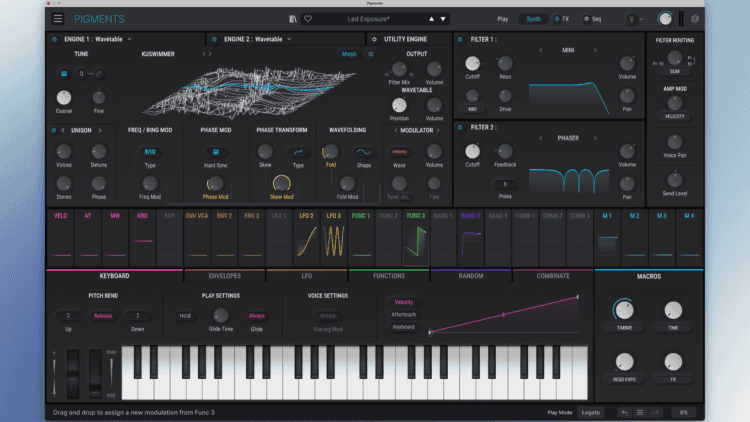750x422 pixels.
Task: Toggle Engine 1 power button
Action: point(54,39)
